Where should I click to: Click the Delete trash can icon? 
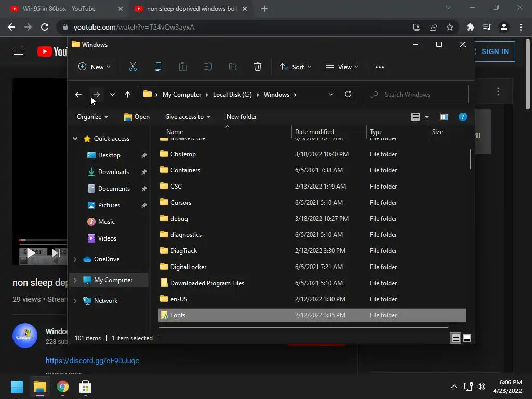pyautogui.click(x=258, y=67)
